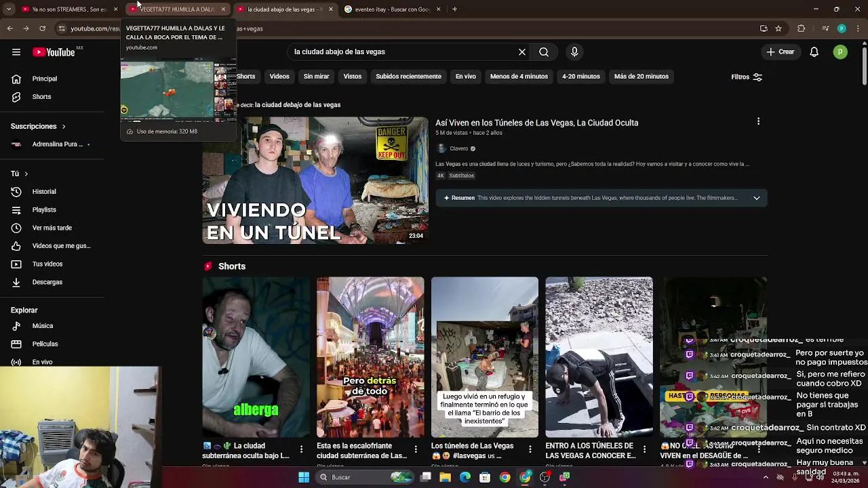Switch to the eventeo ibay Google tab
Screen dimensions: 868x488
click(392, 9)
